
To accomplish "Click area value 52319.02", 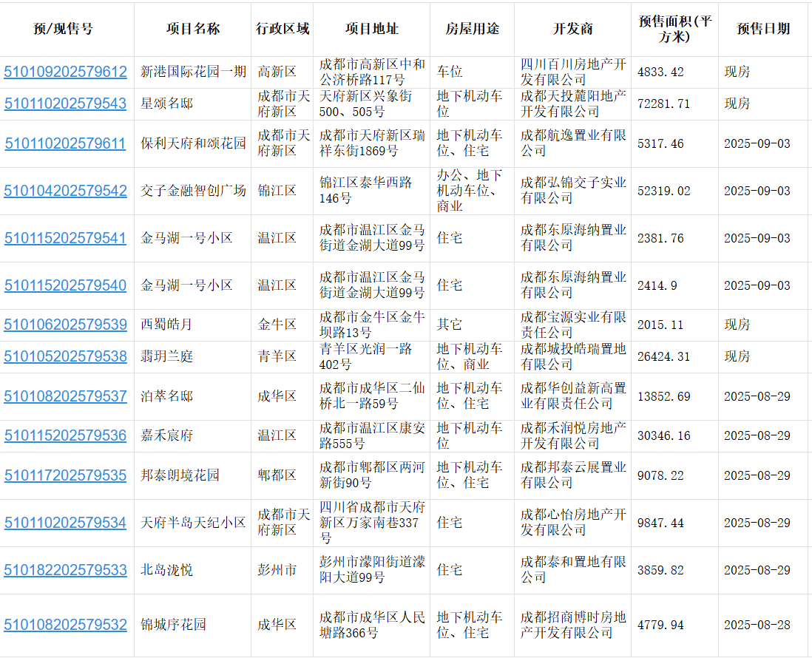I will 663,191.
